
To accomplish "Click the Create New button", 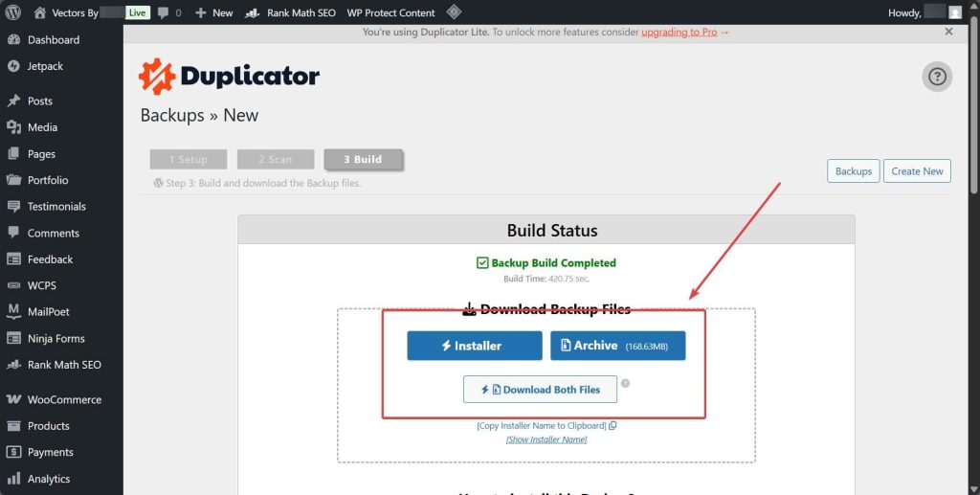I will click(x=917, y=171).
